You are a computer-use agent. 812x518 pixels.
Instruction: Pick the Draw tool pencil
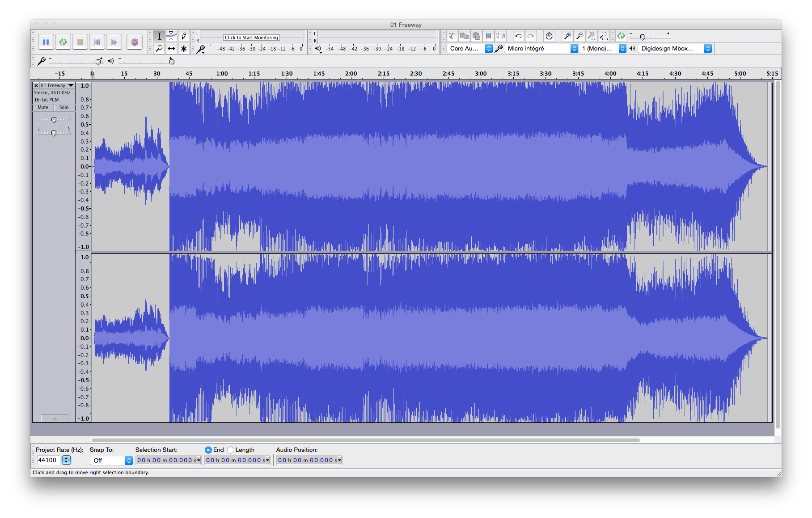(184, 36)
